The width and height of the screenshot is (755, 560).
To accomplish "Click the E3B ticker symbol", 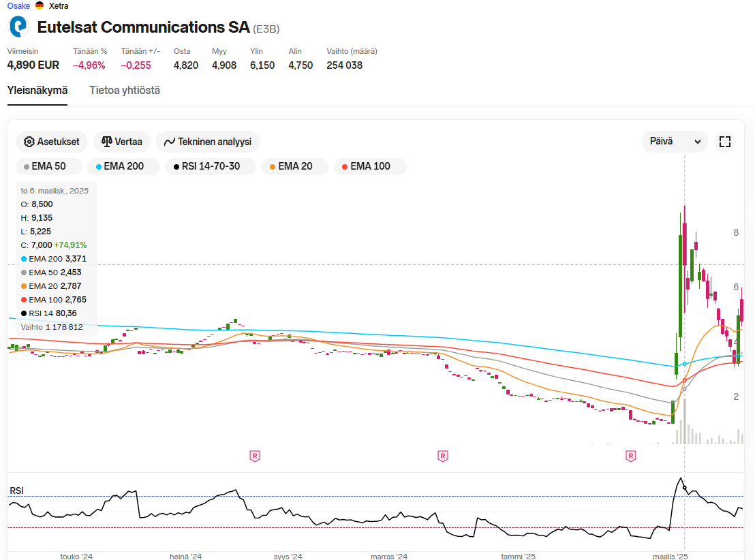I will pos(266,29).
